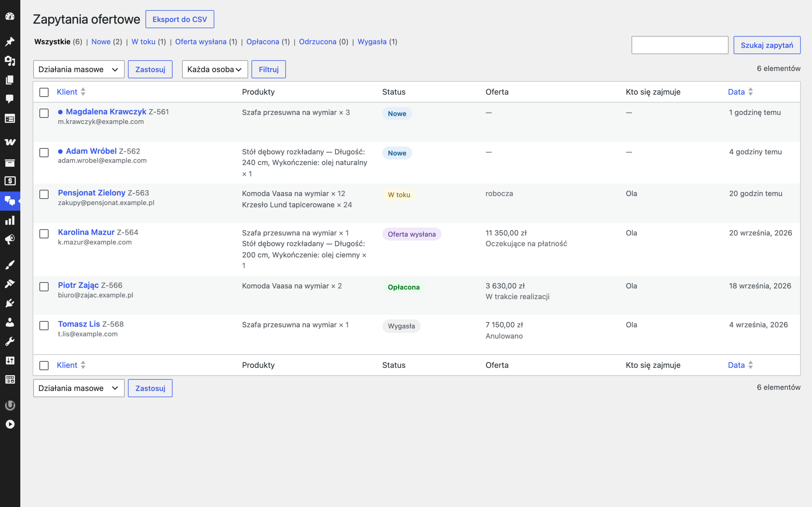Switch to the Wygasła status filter
The height and width of the screenshot is (507, 812).
coord(372,42)
